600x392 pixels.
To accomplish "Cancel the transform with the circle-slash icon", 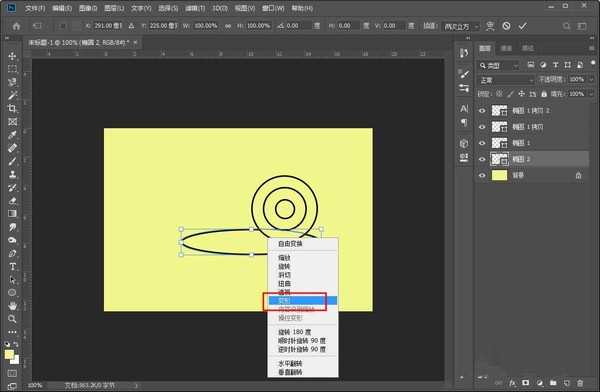I will click(x=506, y=26).
